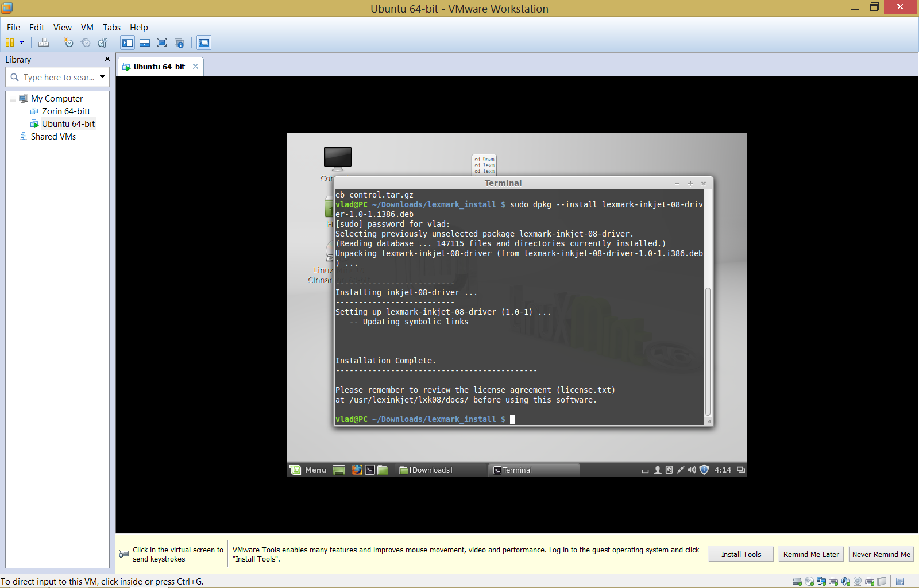This screenshot has height=588, width=919.
Task: Select Zorin 64-bitt in the library
Action: tap(65, 111)
